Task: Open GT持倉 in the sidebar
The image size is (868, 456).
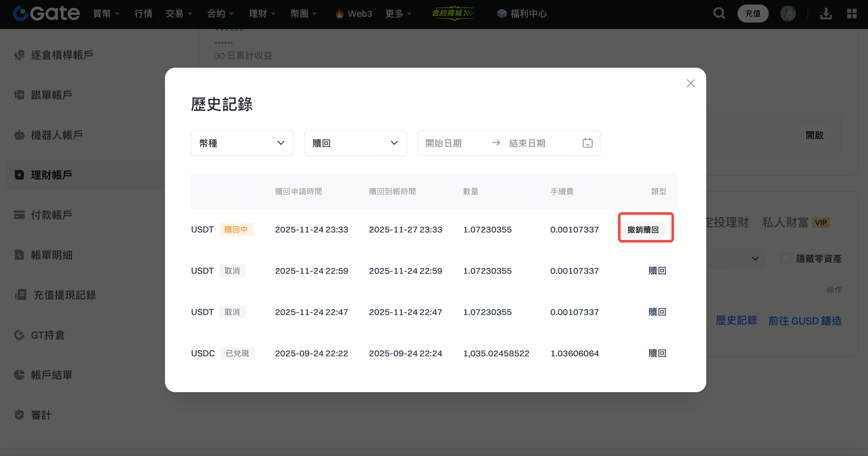Action: 47,335
